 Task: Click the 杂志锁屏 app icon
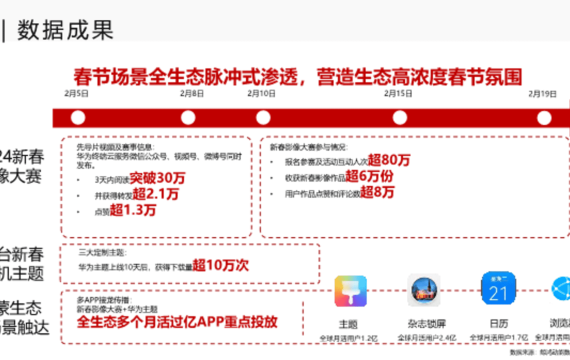[x=424, y=291]
